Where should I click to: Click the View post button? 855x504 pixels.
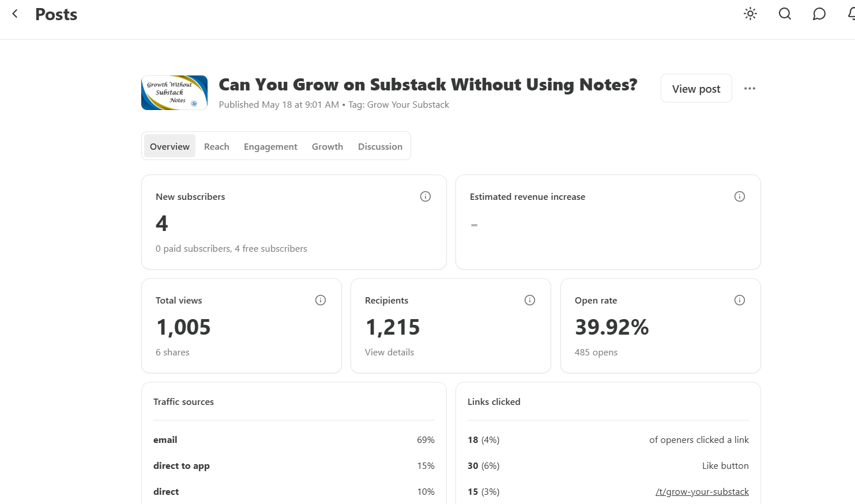(696, 89)
